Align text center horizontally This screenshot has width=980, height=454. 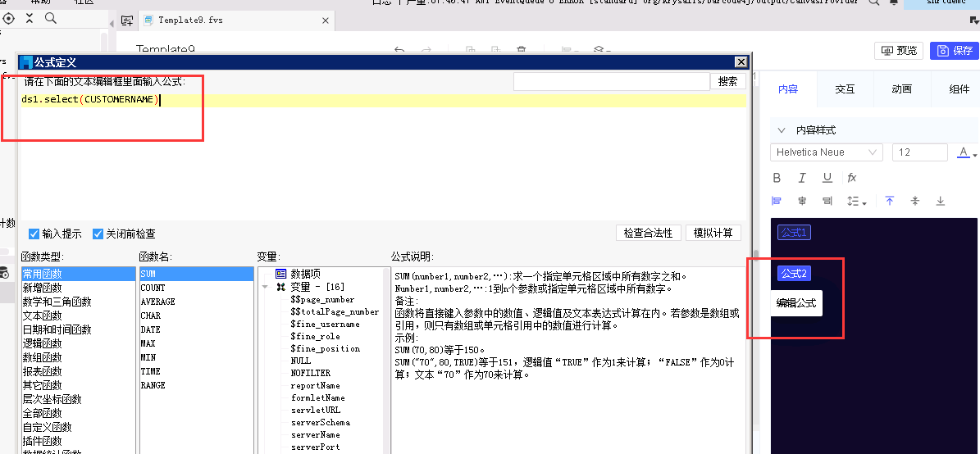coord(802,201)
